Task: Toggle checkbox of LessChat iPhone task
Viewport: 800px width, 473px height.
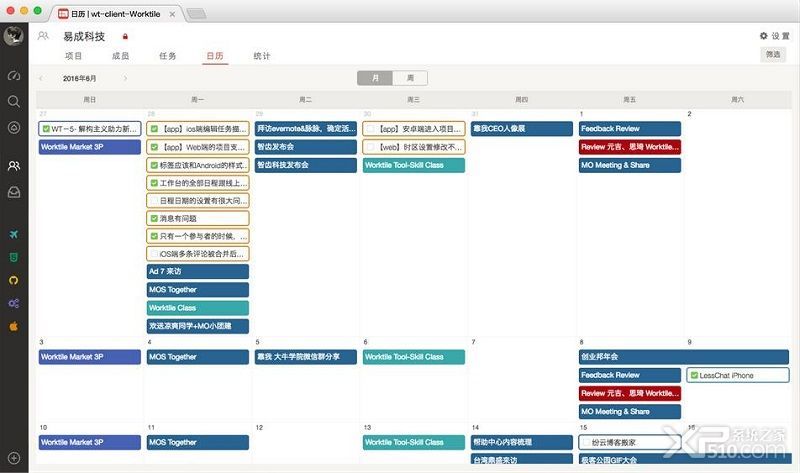Action: click(694, 376)
